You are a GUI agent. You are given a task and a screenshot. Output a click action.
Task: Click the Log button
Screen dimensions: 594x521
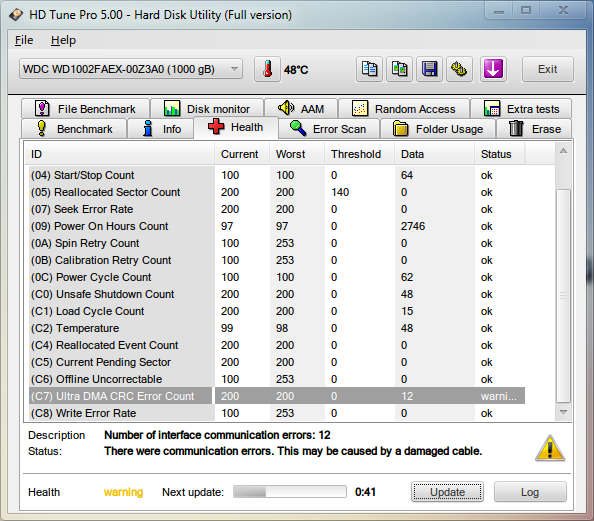click(x=530, y=492)
